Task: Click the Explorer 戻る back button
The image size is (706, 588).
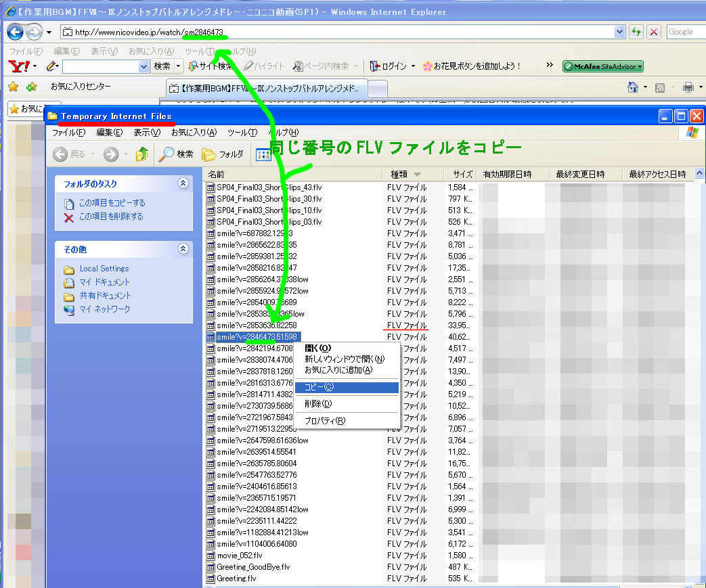Action: tap(69, 154)
